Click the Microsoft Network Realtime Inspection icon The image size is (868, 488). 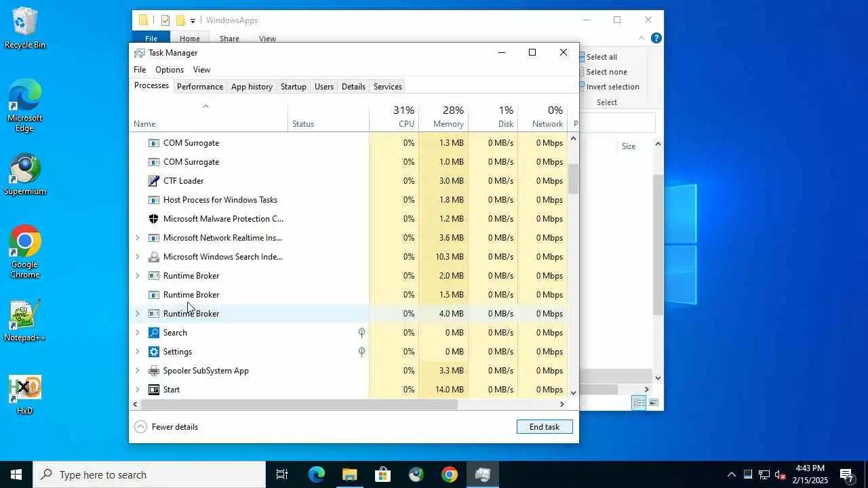click(x=154, y=238)
